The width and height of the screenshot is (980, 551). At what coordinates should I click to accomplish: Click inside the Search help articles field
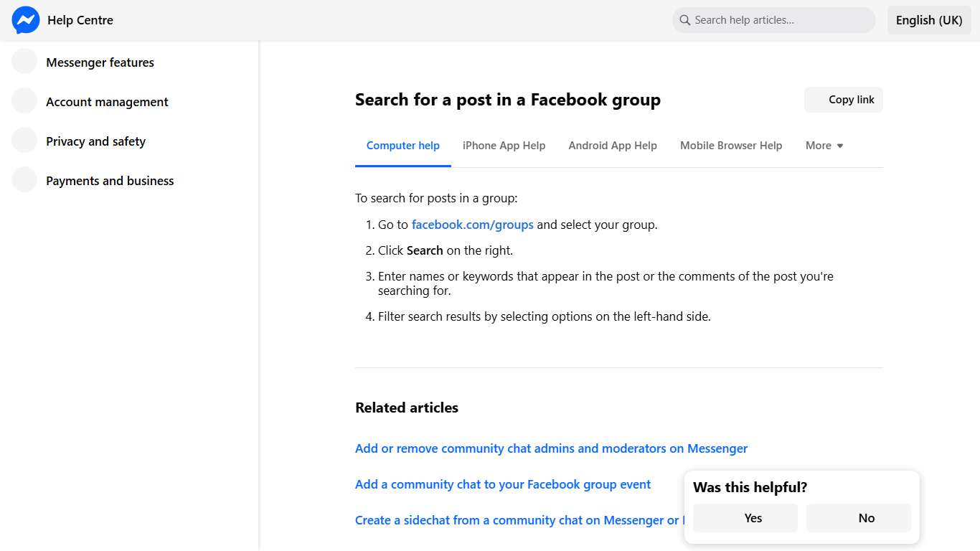click(773, 20)
